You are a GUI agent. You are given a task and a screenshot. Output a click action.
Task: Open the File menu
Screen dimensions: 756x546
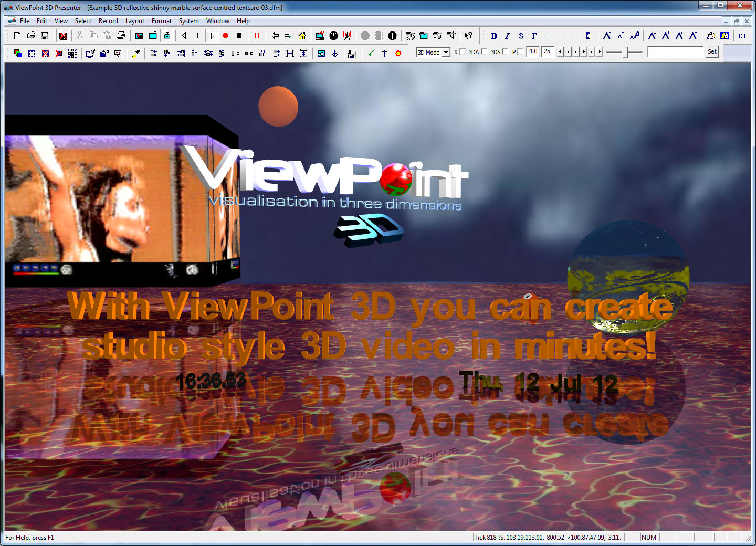[x=25, y=21]
